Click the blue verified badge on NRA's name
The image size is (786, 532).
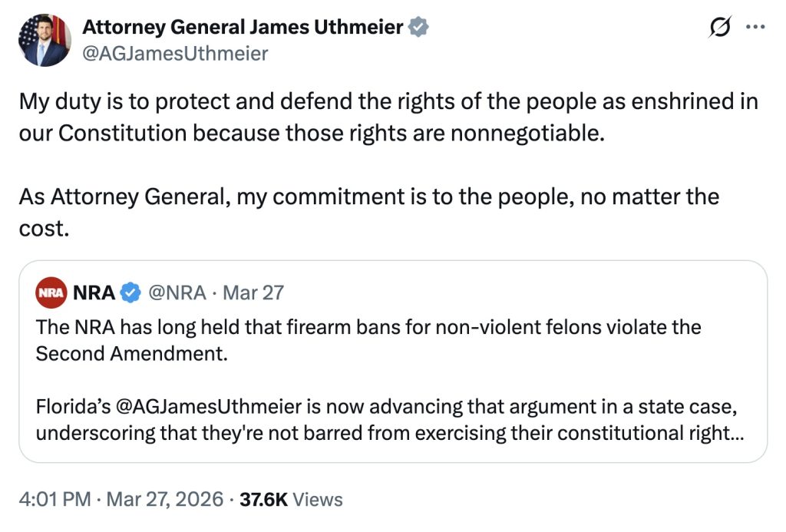pos(129,291)
